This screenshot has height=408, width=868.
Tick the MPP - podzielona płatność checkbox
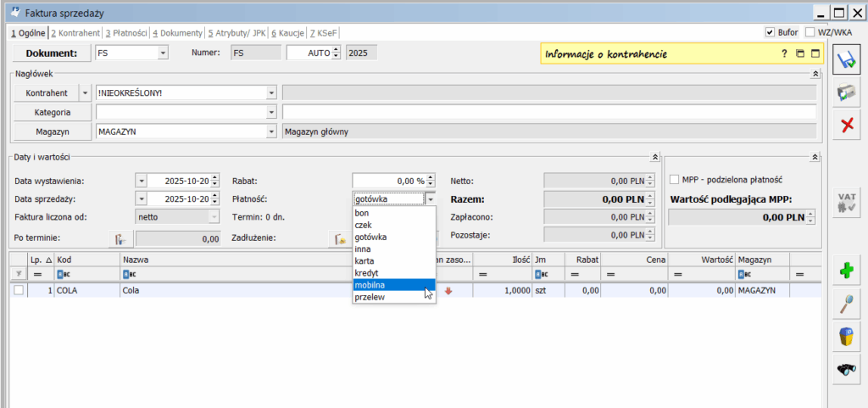(x=675, y=180)
